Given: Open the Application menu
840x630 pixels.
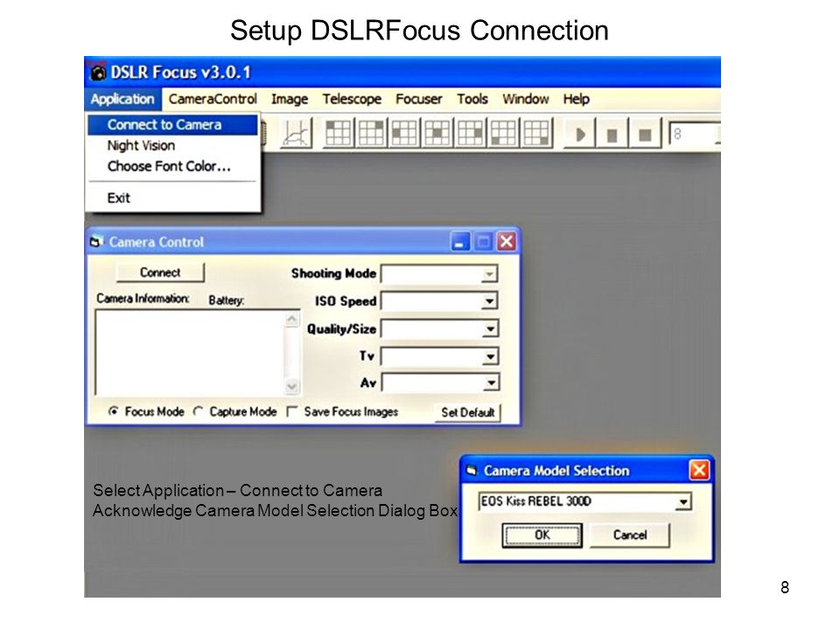Looking at the screenshot, I should pyautogui.click(x=122, y=99).
